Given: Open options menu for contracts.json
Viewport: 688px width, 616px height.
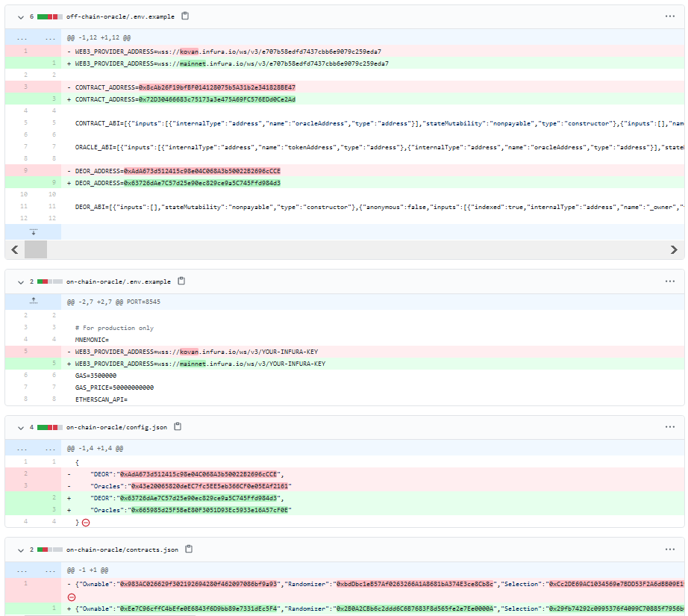Looking at the screenshot, I should [669, 550].
